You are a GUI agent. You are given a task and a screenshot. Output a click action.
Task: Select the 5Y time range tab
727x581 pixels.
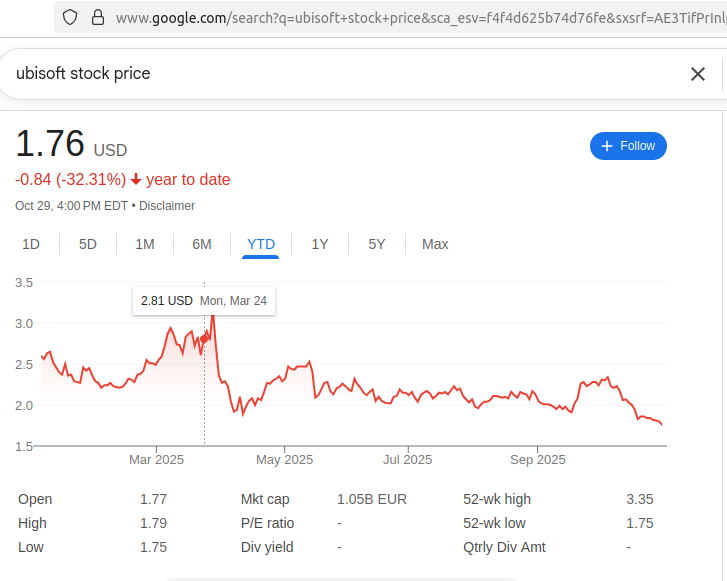[x=376, y=244]
